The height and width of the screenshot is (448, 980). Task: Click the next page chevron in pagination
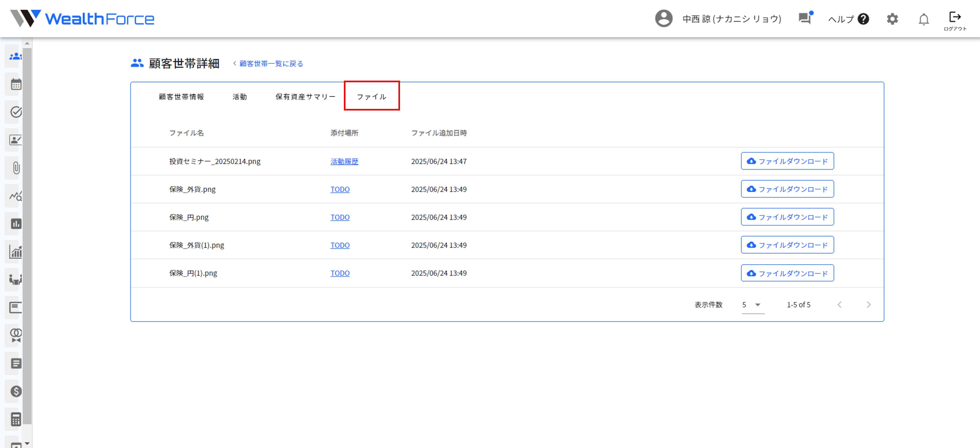(x=868, y=305)
